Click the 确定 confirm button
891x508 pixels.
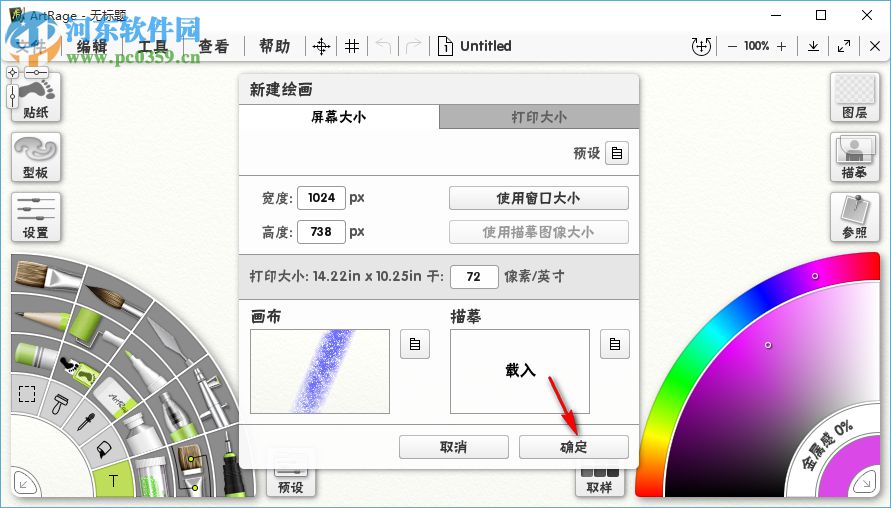click(574, 447)
